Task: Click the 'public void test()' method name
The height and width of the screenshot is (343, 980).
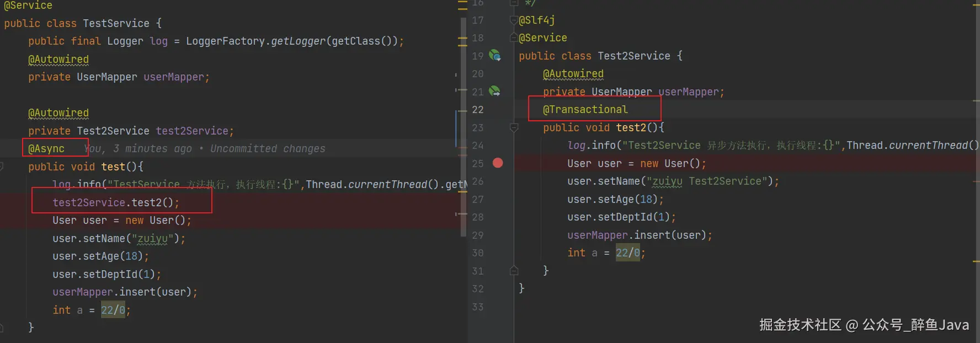Action: (x=113, y=167)
